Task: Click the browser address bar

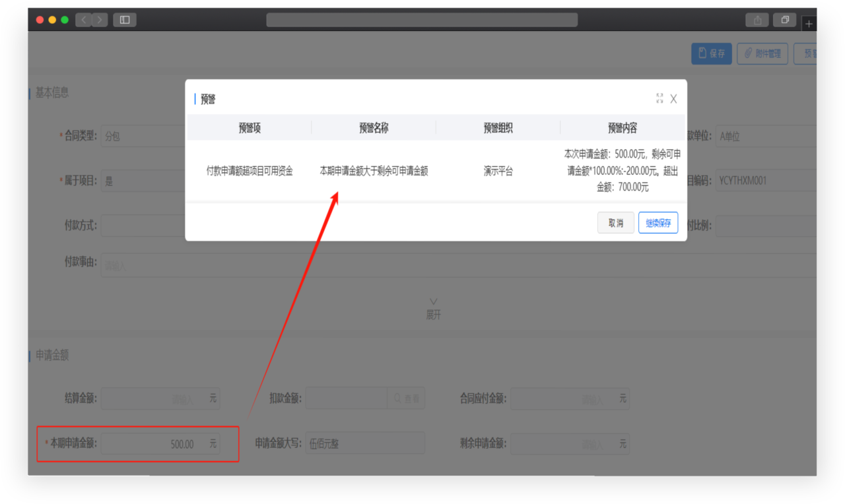Action: pyautogui.click(x=422, y=20)
